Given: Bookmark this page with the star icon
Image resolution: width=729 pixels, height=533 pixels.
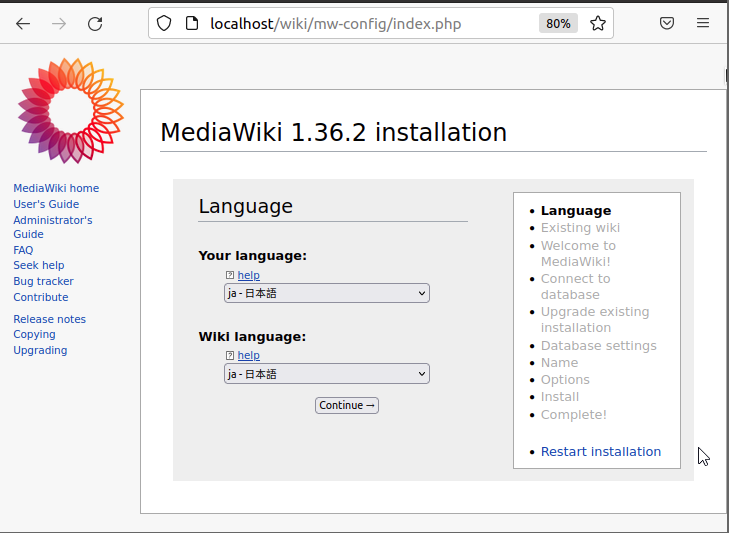Looking at the screenshot, I should click(x=598, y=23).
